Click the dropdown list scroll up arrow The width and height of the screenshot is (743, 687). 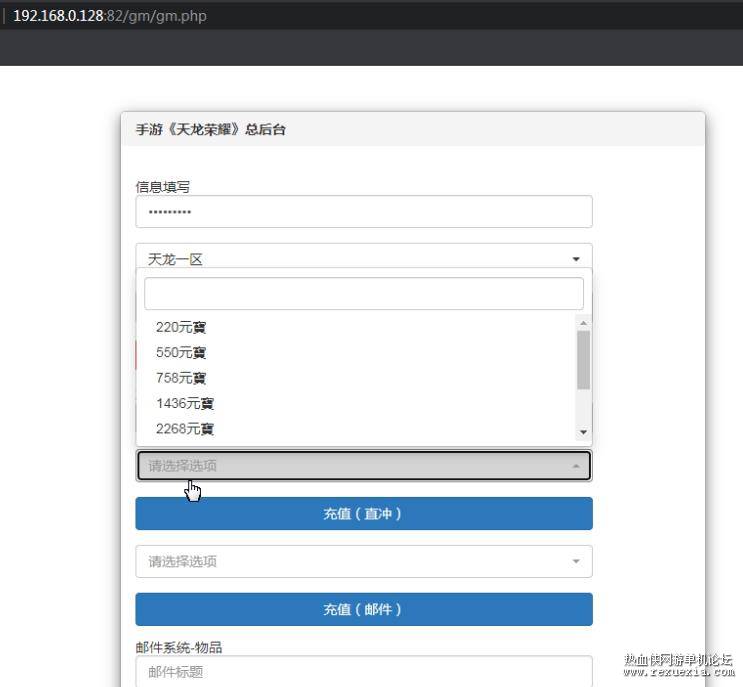tap(583, 323)
